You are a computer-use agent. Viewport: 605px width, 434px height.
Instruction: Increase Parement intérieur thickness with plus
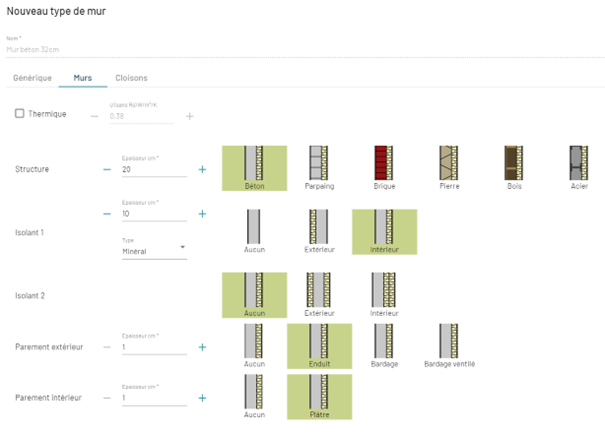coord(202,398)
